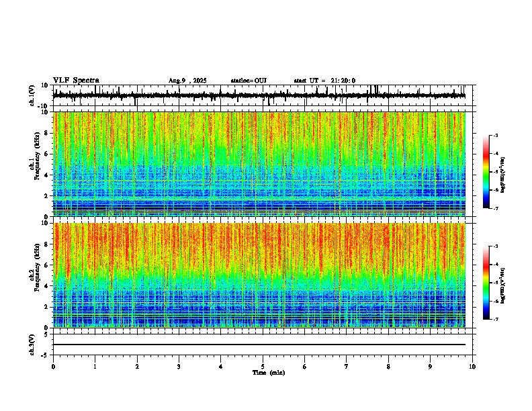The height and width of the screenshot is (411, 532).
Task: Click time axis tick label '6'
Action: click(x=305, y=367)
